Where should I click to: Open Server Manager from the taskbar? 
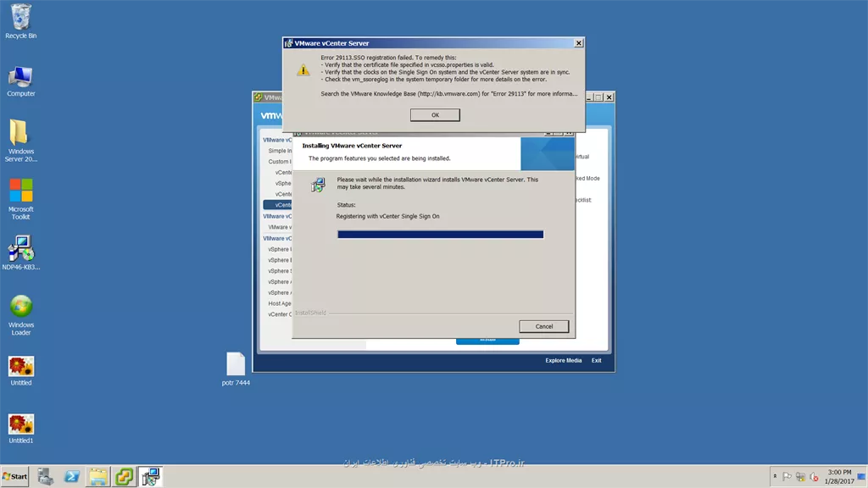(x=46, y=476)
